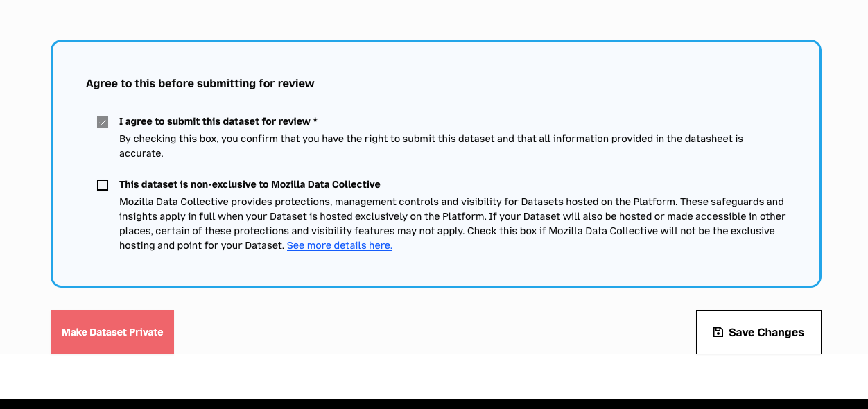Open the 'See more details here.' link
The width and height of the screenshot is (868, 409).
pyautogui.click(x=340, y=245)
